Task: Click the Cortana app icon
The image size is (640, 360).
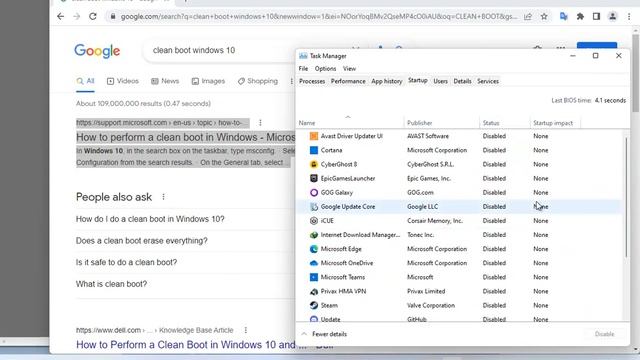Action: tap(313, 150)
